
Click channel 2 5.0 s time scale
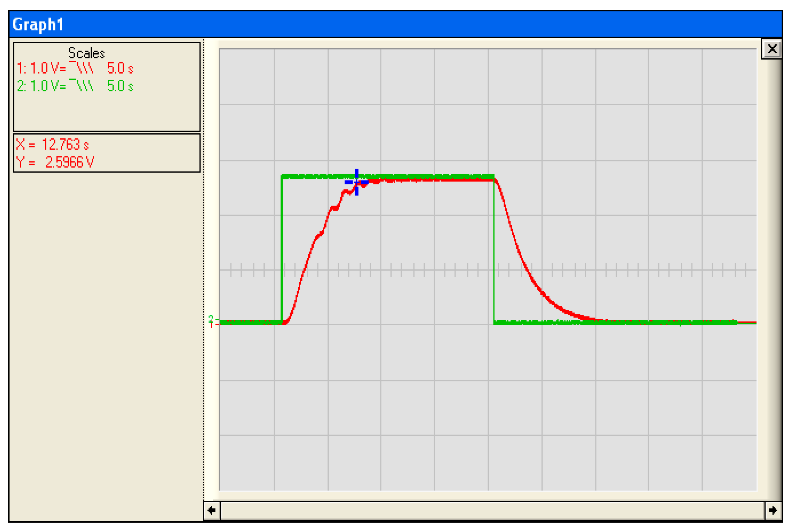(x=120, y=86)
